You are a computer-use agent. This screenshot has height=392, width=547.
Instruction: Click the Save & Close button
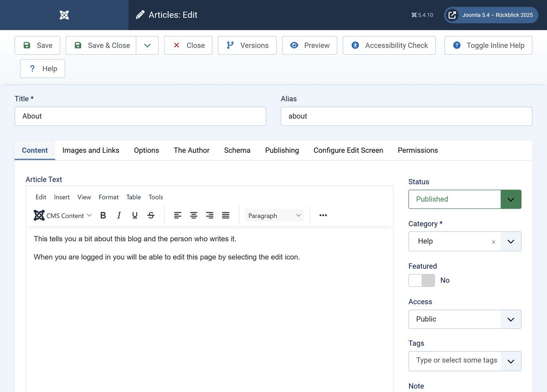pos(101,45)
